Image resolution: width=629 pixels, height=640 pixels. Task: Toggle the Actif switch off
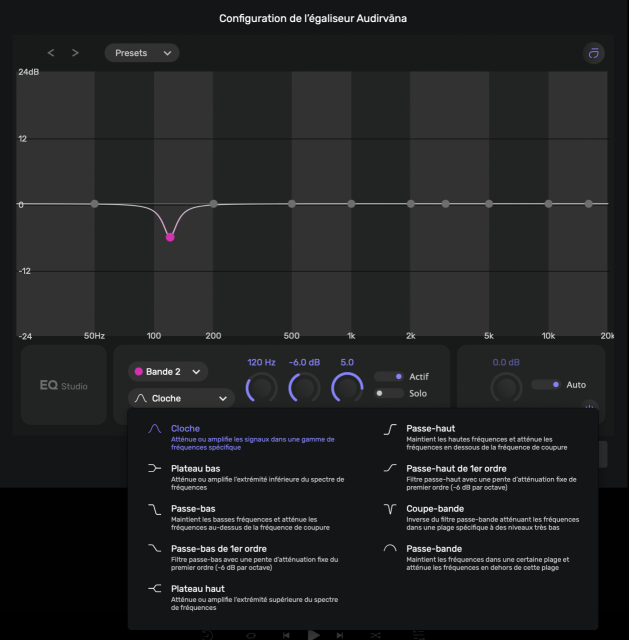click(389, 377)
